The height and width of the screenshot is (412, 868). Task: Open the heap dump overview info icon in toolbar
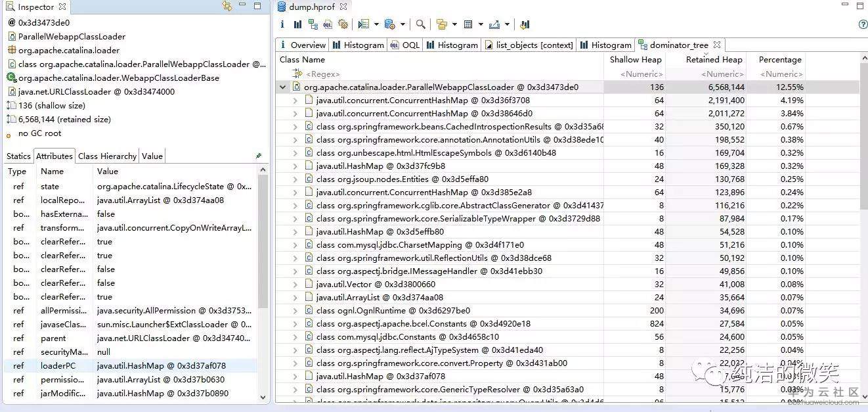[x=282, y=24]
